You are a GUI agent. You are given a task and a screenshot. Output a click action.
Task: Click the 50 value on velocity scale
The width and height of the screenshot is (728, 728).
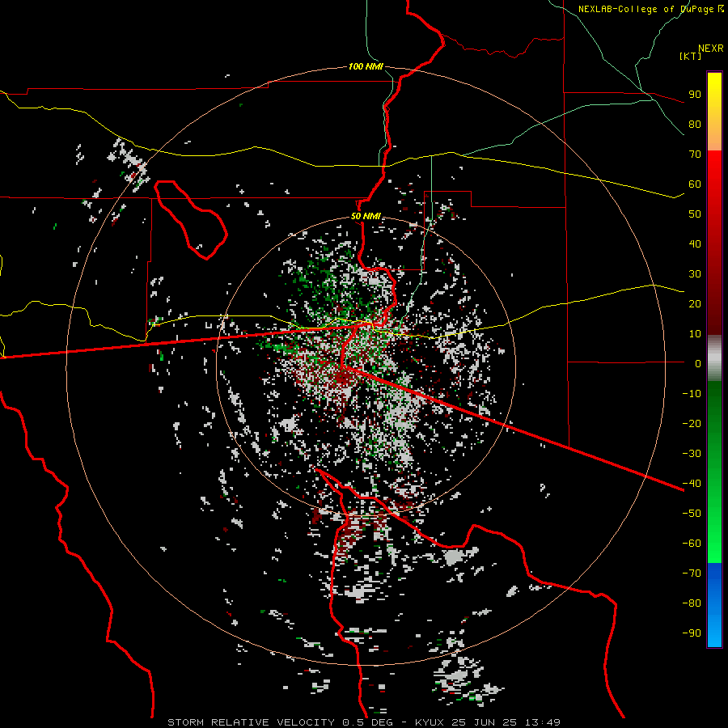695,214
